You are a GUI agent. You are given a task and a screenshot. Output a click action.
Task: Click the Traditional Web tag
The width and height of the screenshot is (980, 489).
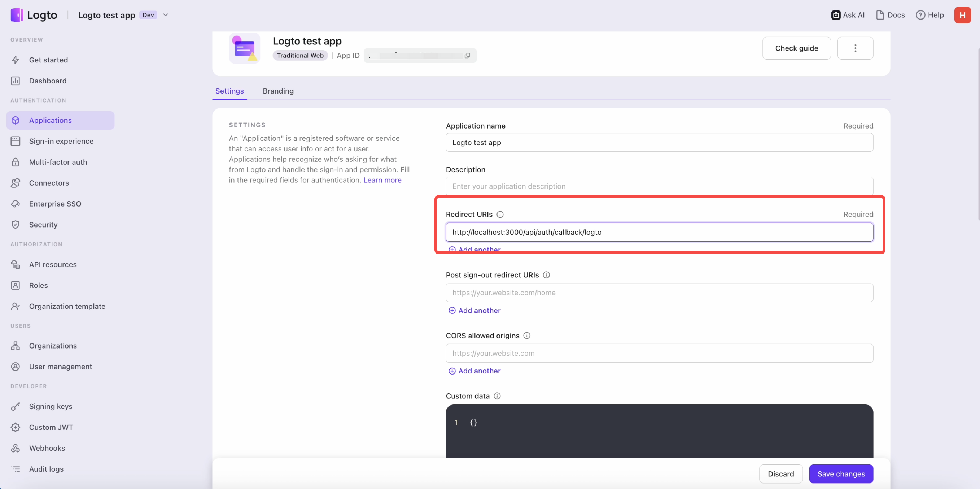(300, 56)
